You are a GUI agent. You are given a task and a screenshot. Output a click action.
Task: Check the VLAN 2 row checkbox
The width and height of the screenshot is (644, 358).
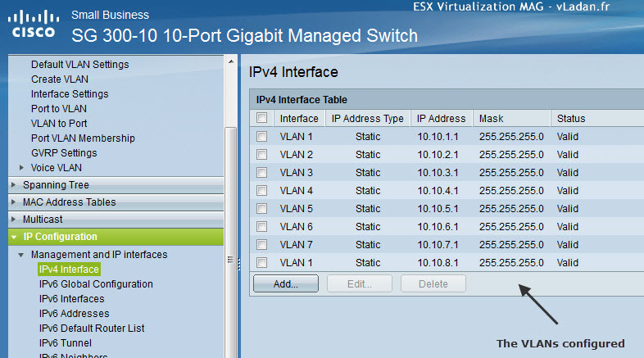tap(261, 154)
